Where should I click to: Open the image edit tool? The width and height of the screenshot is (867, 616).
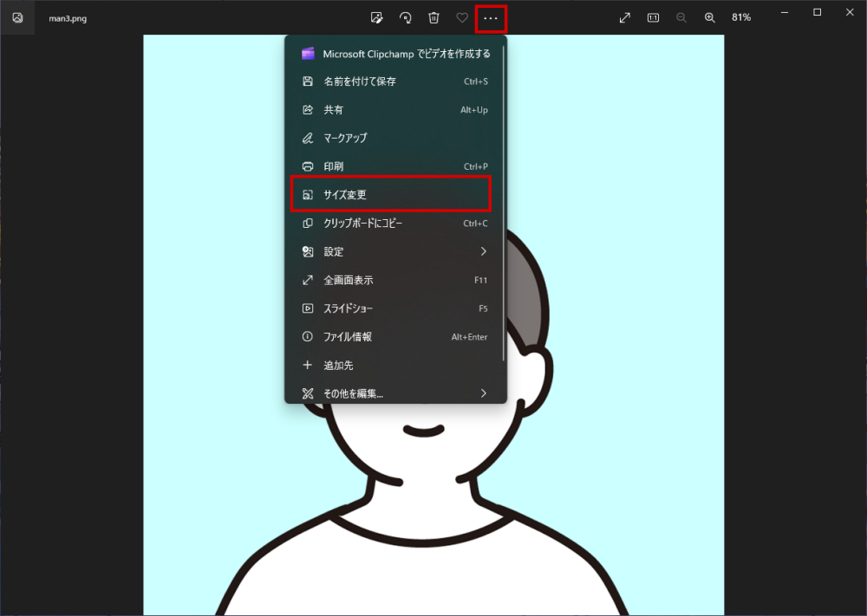point(376,17)
